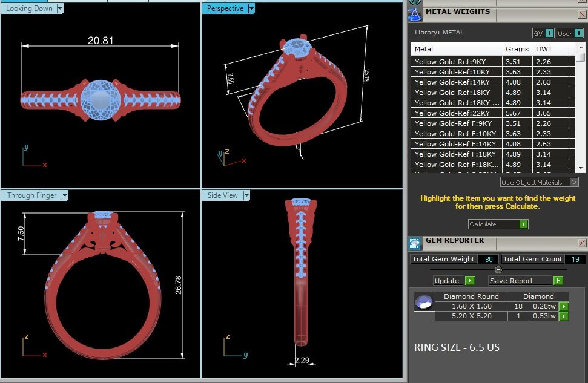Open the Through Finger viewport dropdown arrow

pyautogui.click(x=65, y=195)
